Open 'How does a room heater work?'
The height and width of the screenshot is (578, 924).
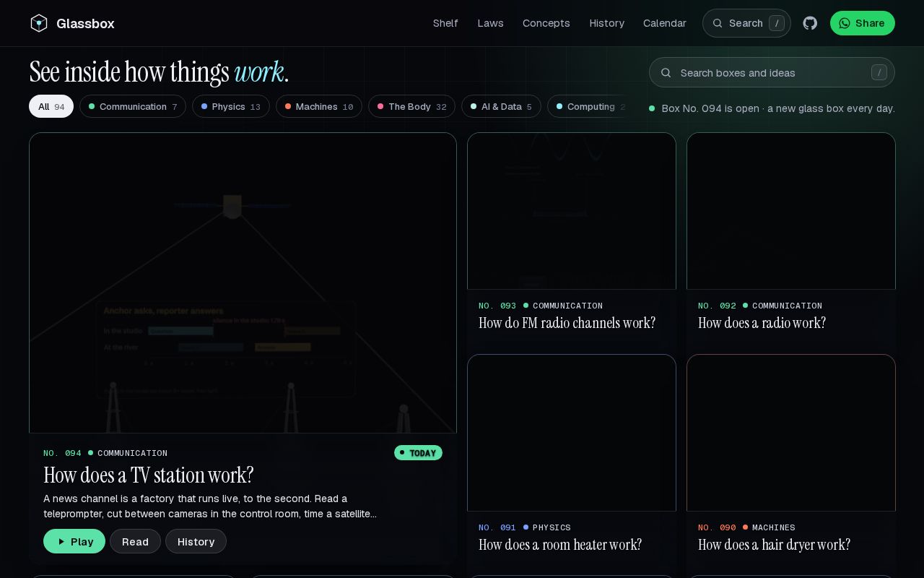560,545
